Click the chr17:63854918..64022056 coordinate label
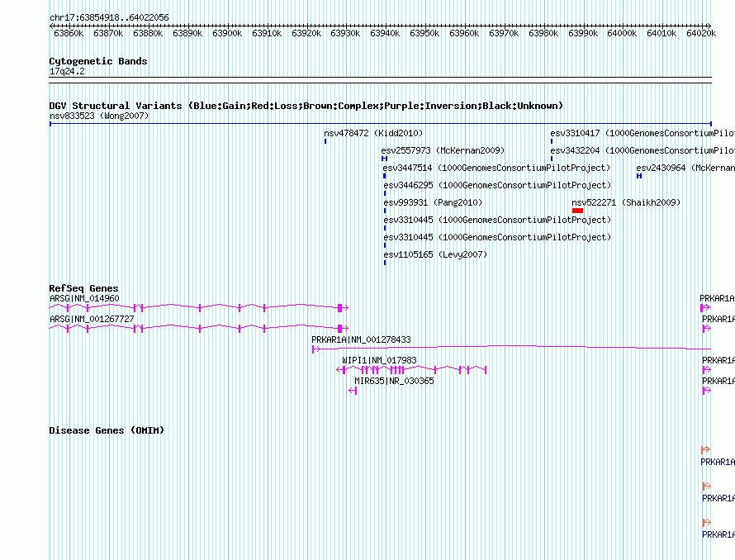The height and width of the screenshot is (560, 735). [109, 17]
